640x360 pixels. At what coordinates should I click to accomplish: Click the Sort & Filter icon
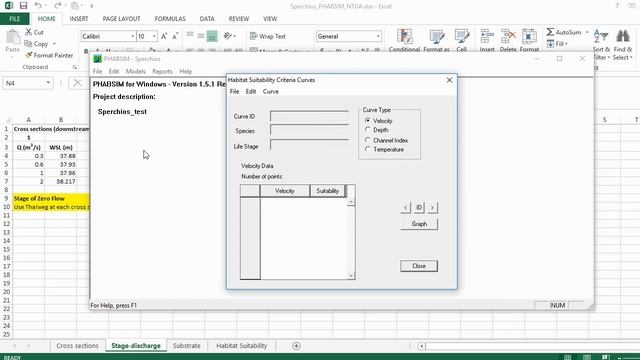point(601,36)
